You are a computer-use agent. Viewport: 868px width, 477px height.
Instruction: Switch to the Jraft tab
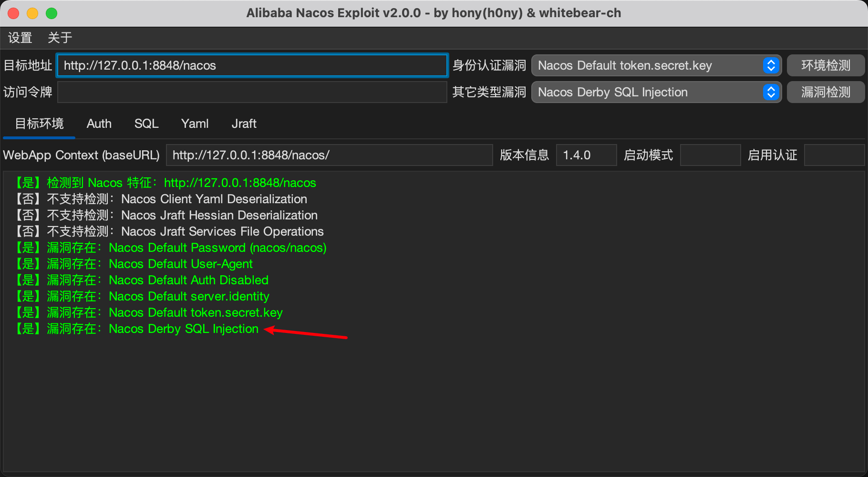coord(244,124)
